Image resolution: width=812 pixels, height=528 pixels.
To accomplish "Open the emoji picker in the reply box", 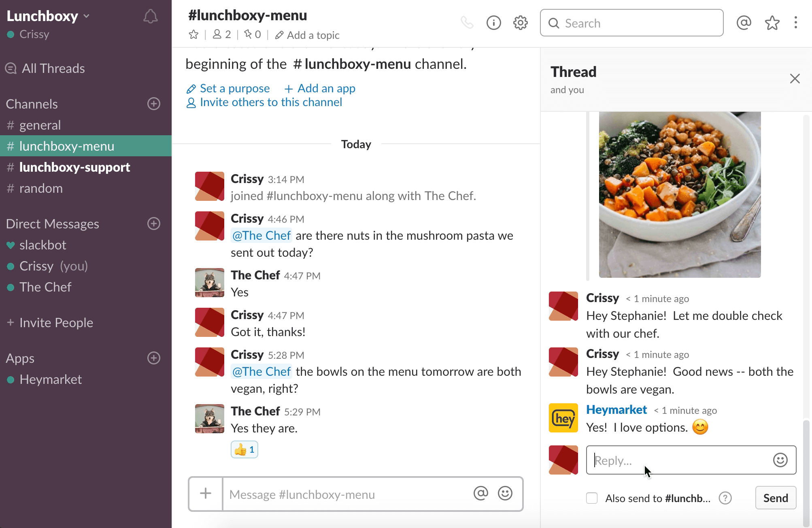I will coord(779,460).
